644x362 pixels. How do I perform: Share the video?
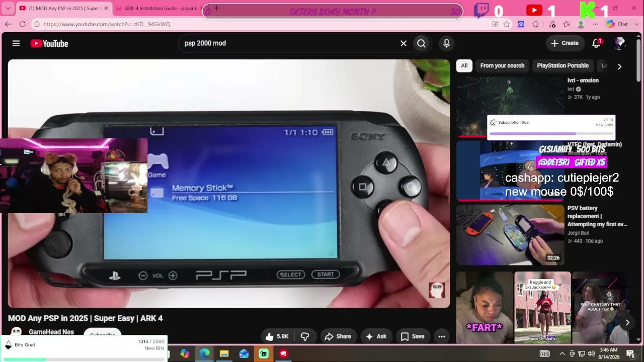point(338,336)
